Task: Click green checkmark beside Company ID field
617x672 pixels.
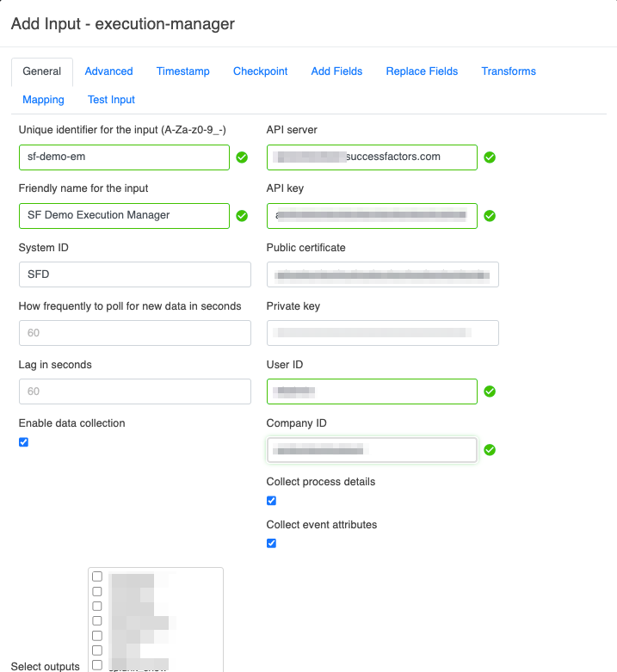Action: pos(490,450)
